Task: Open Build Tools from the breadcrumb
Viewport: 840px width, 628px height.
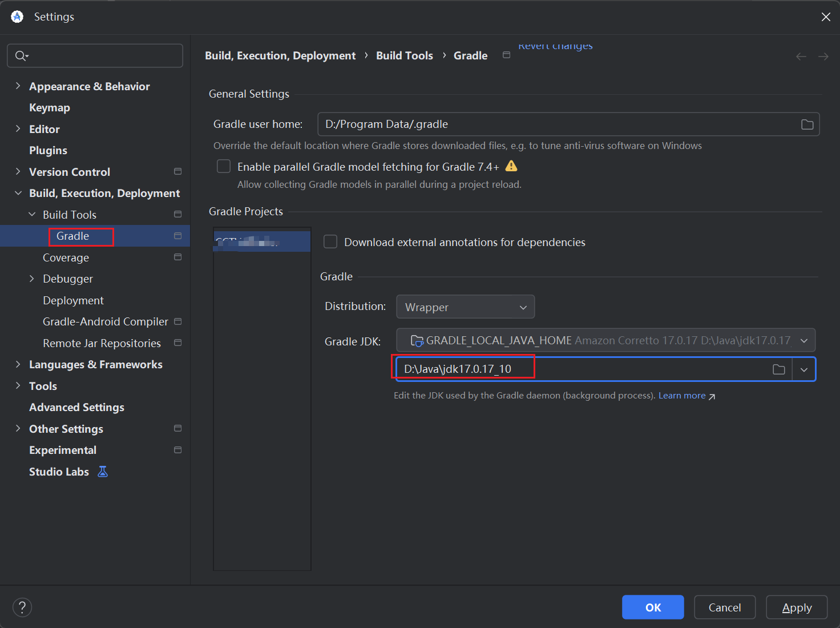Action: [x=405, y=55]
